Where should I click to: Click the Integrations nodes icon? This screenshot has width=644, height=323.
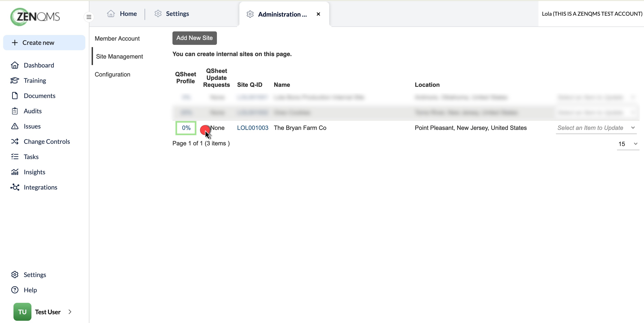coord(15,187)
